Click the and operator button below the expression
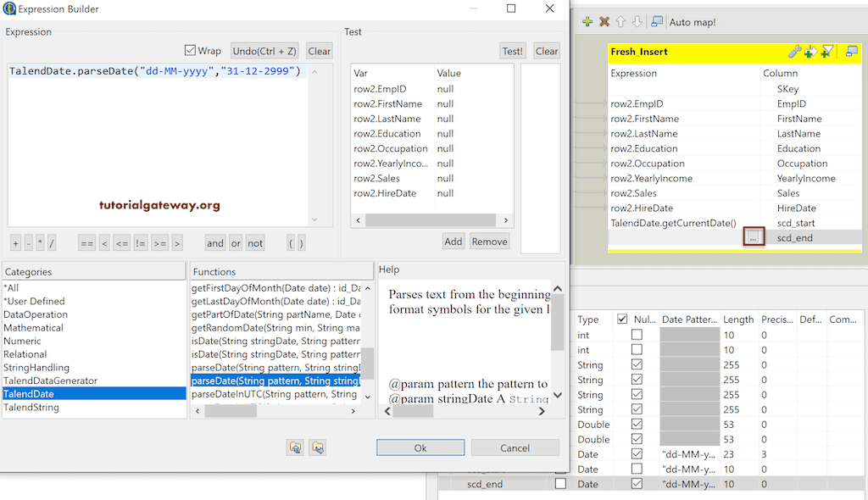868x500 pixels. [214, 243]
